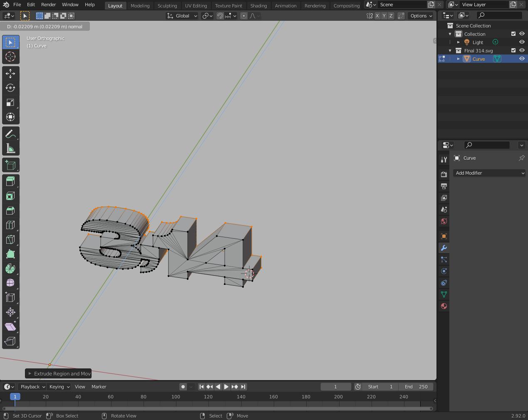Viewport: 528px width, 420px height.
Task: Open the File menu
Action: pos(17,5)
